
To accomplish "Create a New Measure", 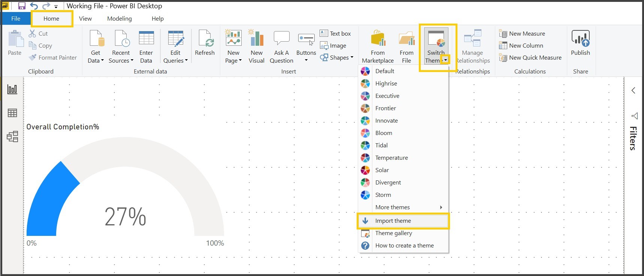I will click(522, 33).
